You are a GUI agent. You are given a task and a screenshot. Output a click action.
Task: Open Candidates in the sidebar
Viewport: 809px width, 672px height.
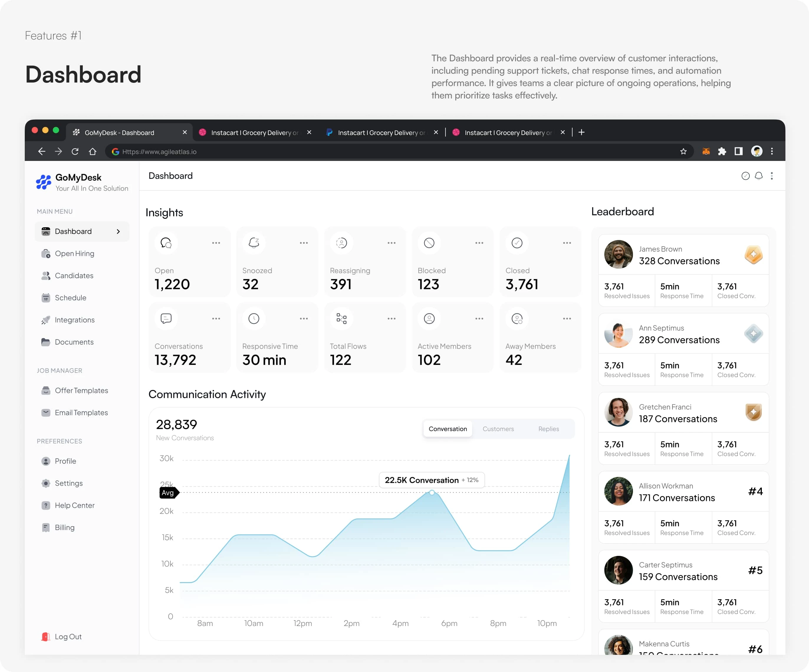(x=82, y=276)
